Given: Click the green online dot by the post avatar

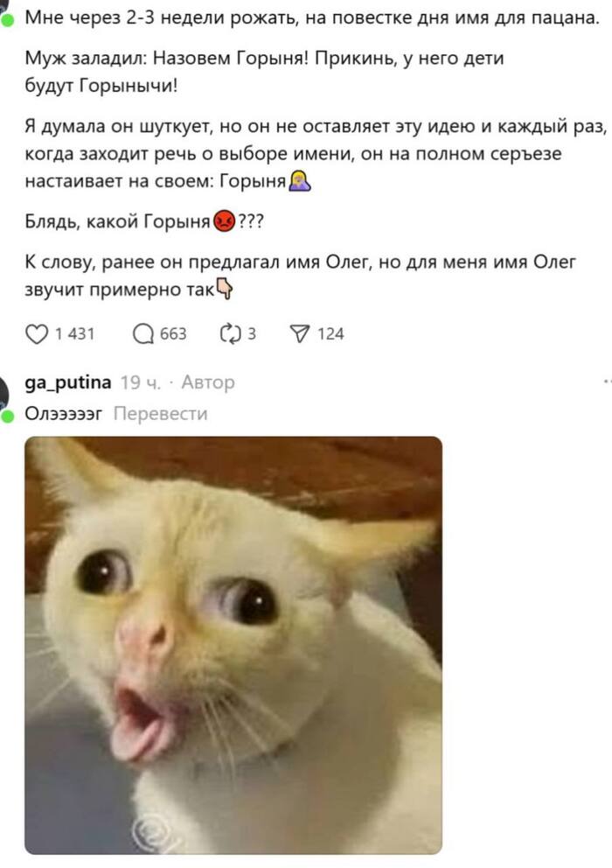Looking at the screenshot, I should click(7, 22).
